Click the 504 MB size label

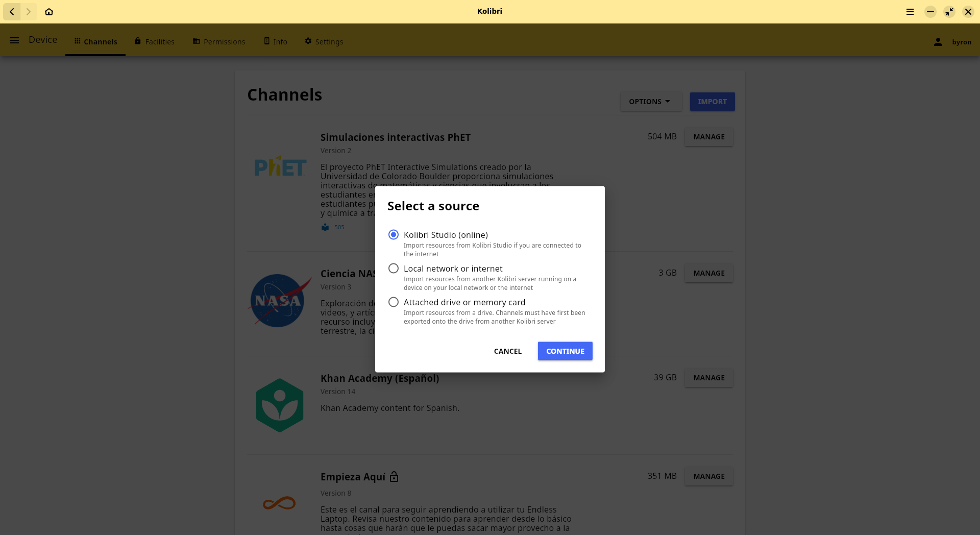662,137
